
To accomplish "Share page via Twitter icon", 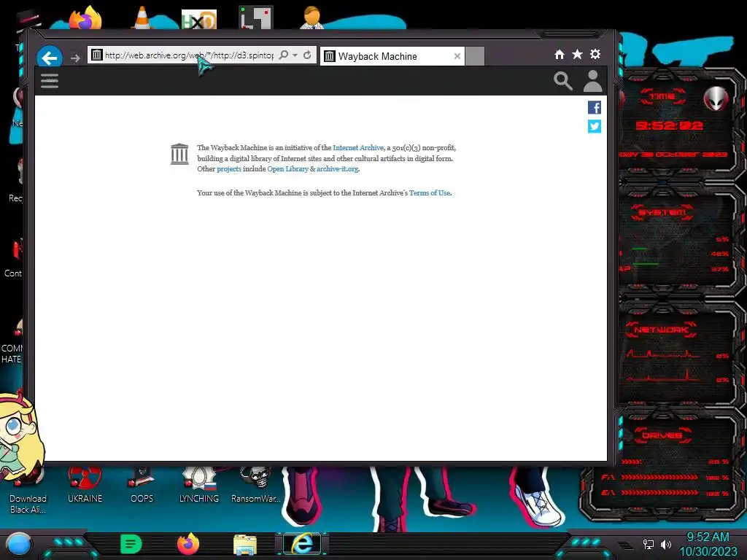I will pos(594,126).
